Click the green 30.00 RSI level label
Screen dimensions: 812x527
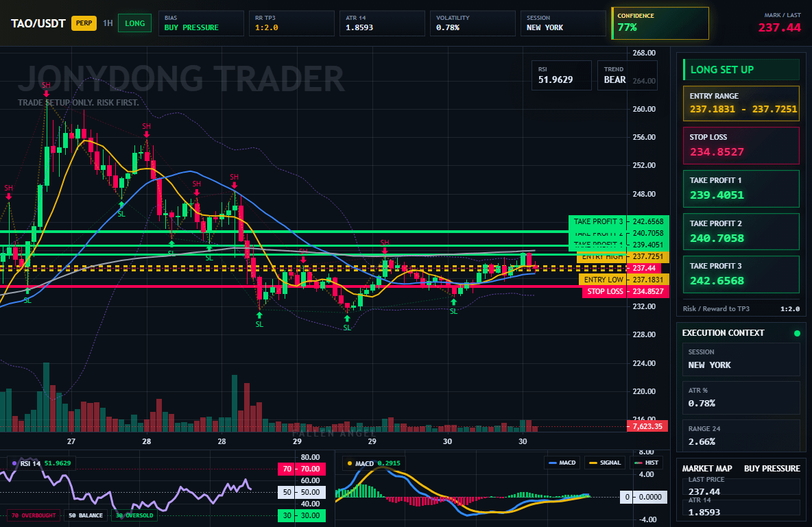tap(302, 515)
